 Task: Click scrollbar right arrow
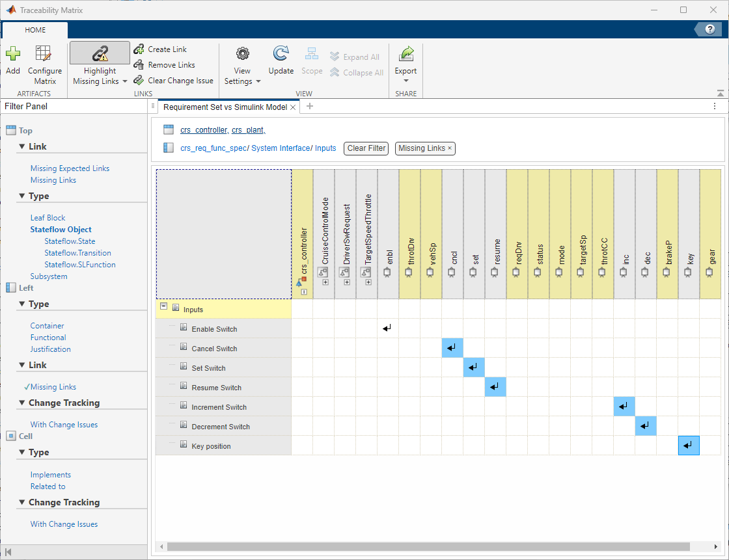tap(716, 546)
